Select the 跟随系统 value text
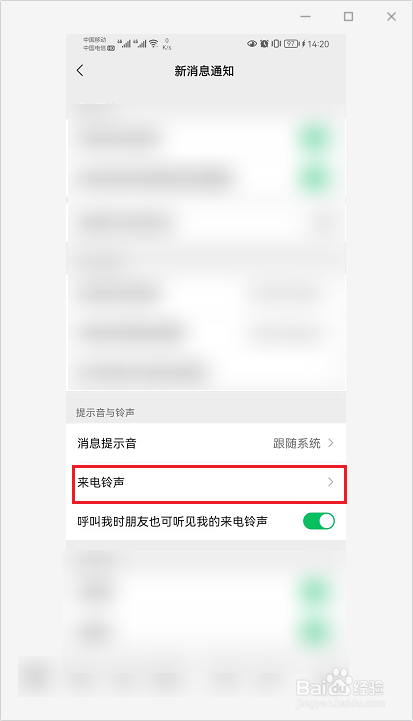413x721 pixels. pyautogui.click(x=297, y=443)
